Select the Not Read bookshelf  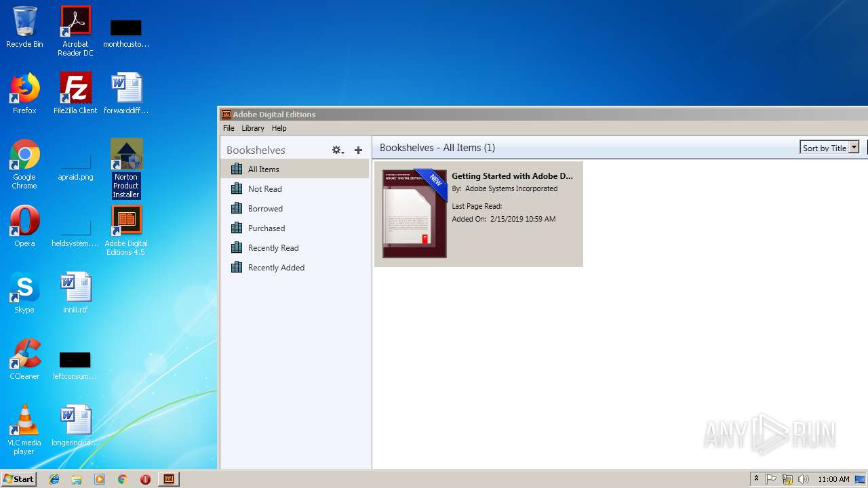point(295,189)
